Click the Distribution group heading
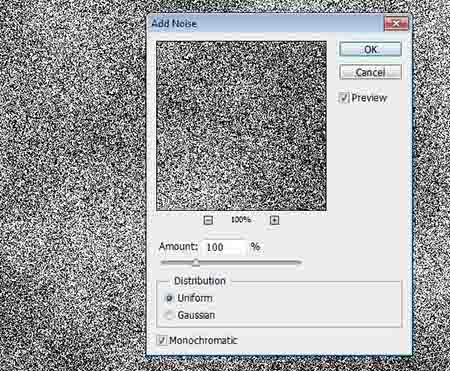Image resolution: width=450 pixels, height=371 pixels. pos(200,281)
